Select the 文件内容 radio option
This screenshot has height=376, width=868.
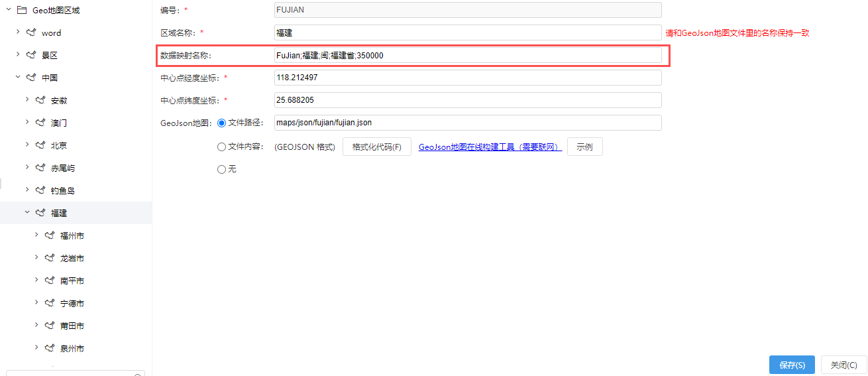tap(222, 147)
